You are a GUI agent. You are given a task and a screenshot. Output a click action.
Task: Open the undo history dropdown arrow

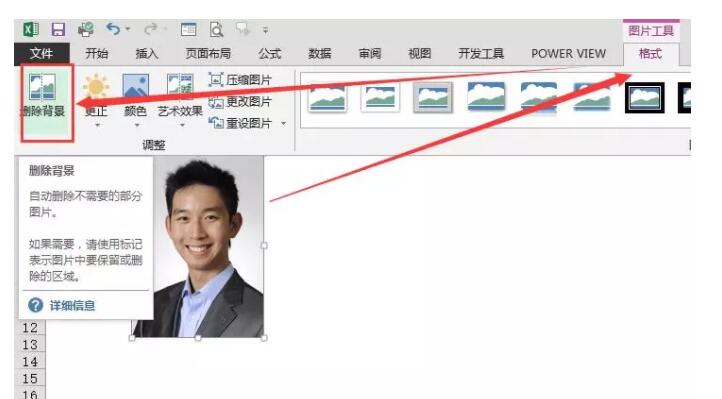[x=128, y=29]
